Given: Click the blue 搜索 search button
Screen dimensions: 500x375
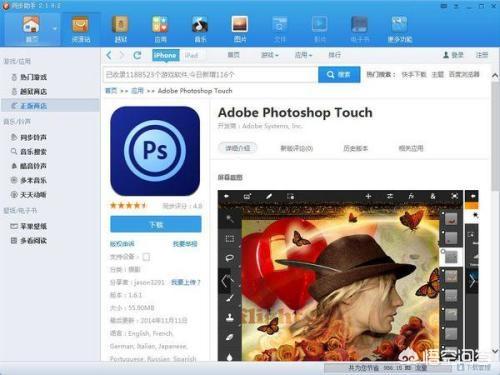Looking at the screenshot, I should pyautogui.click(x=339, y=74).
